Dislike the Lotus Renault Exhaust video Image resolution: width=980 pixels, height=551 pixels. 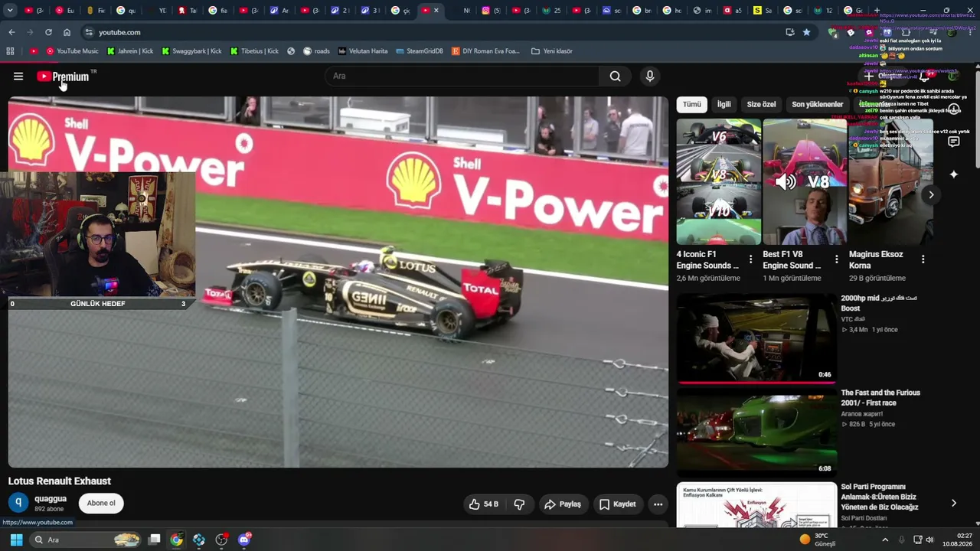(x=519, y=504)
